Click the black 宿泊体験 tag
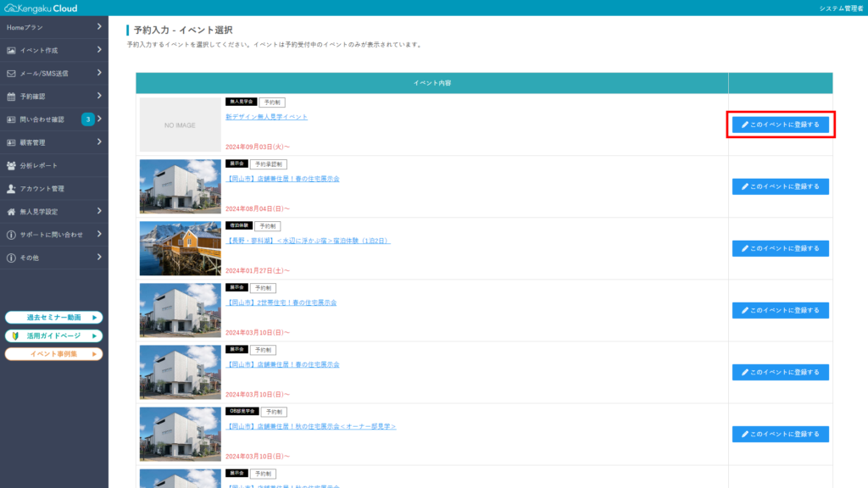Viewport: 868px width, 488px height. 238,225
